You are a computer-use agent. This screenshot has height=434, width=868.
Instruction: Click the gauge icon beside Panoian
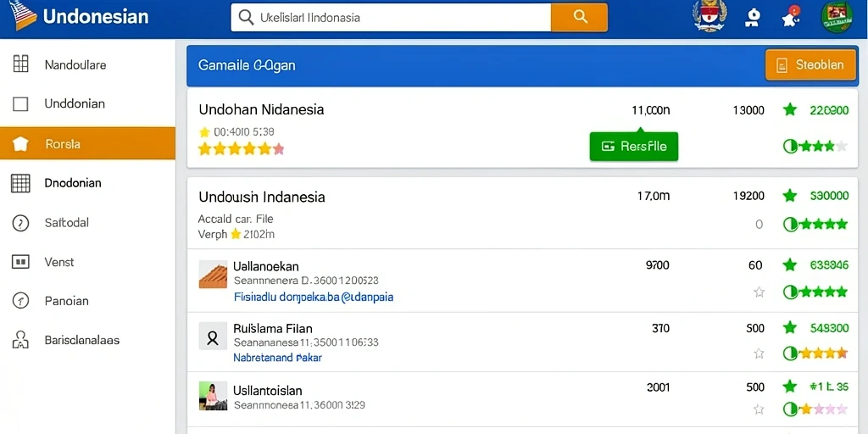coord(20,301)
